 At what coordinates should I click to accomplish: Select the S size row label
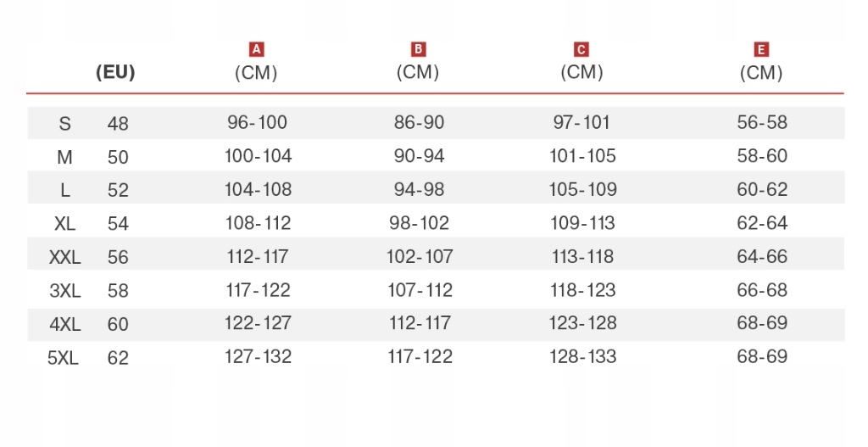[65, 123]
